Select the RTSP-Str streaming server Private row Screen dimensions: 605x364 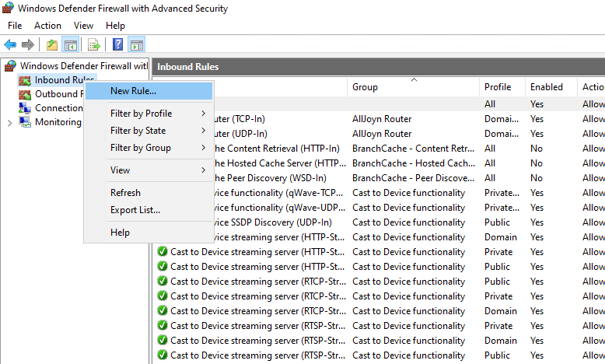click(378, 326)
